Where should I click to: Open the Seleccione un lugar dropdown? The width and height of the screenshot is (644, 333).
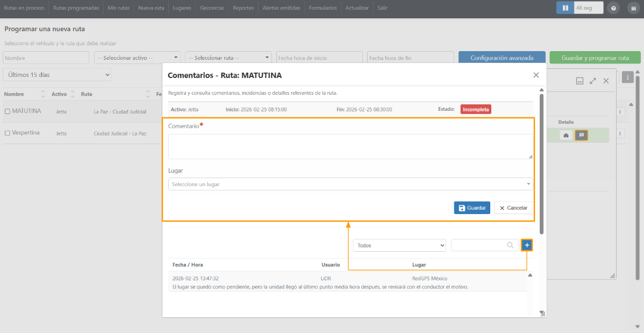350,184
